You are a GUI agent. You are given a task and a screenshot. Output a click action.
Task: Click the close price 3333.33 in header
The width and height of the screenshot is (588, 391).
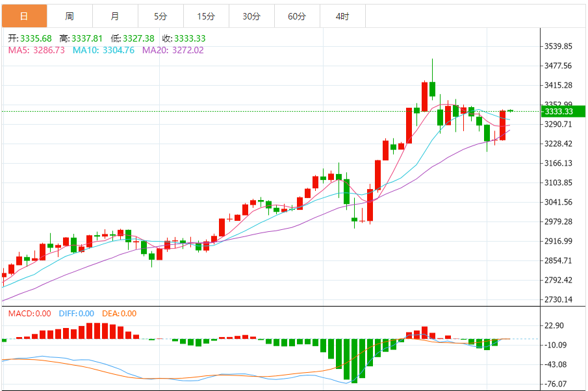(190, 38)
